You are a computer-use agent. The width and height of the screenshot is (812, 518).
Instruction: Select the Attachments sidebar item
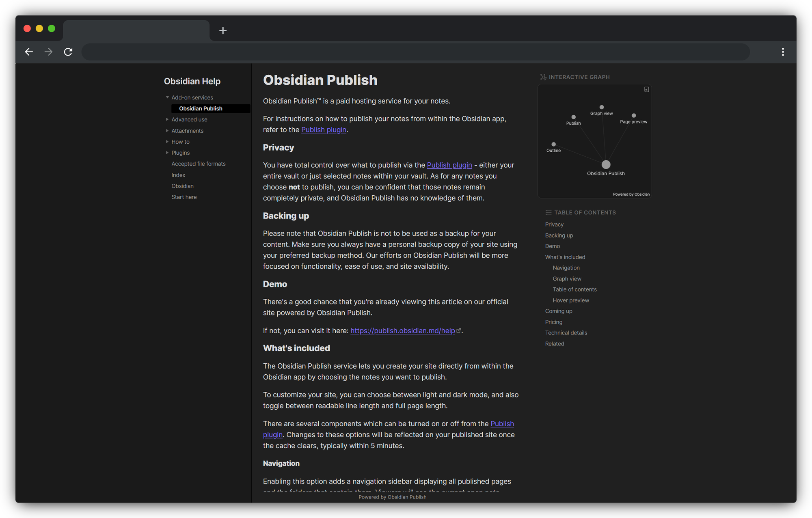tap(188, 130)
